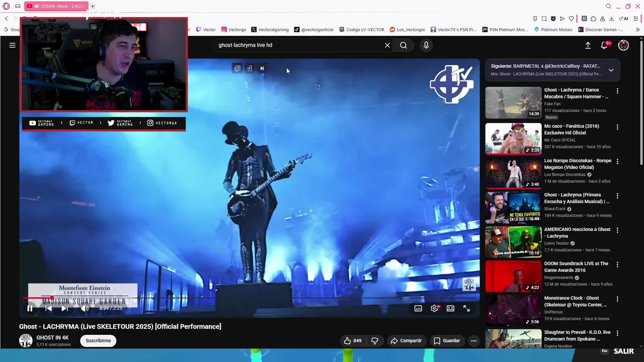Save video with Guardar button
This screenshot has width=644, height=362.
[447, 340]
